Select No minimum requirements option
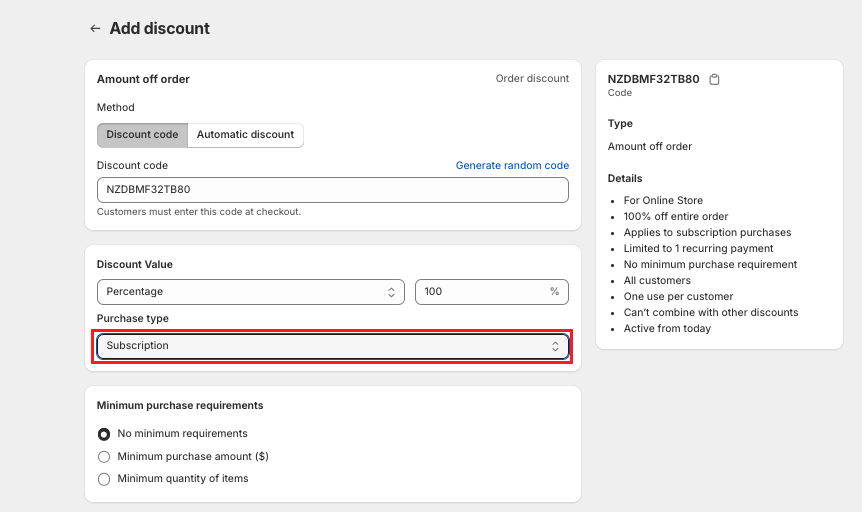 pos(104,434)
